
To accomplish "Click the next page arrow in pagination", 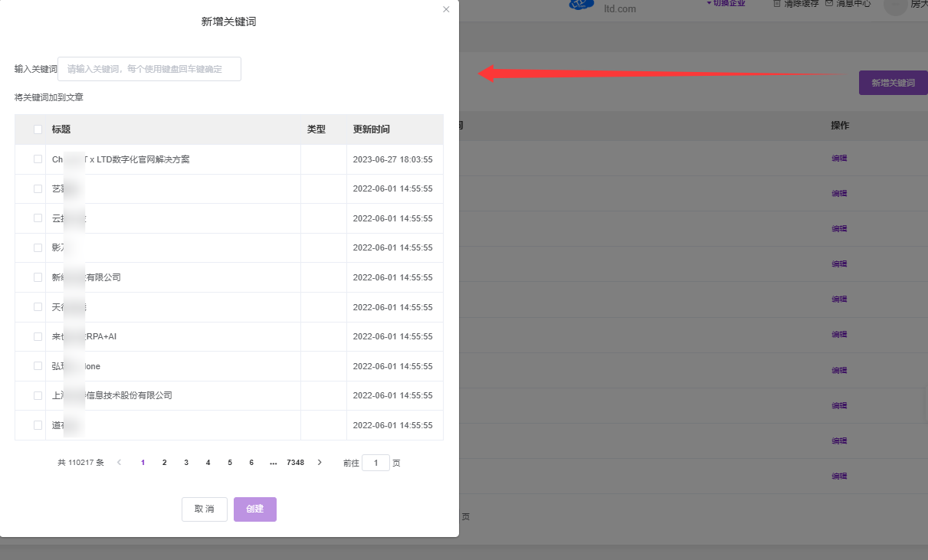I will tap(320, 463).
